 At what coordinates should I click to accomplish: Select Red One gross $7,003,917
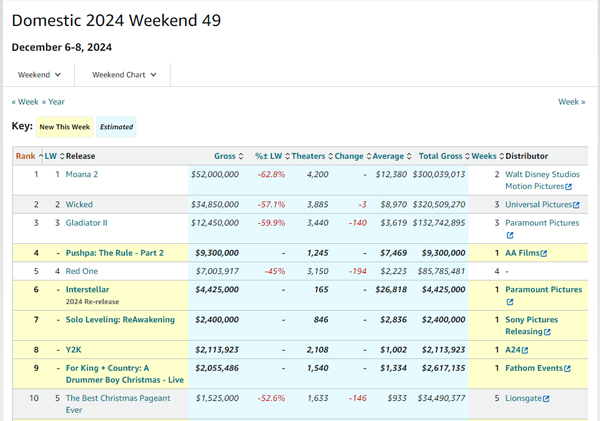tap(217, 271)
